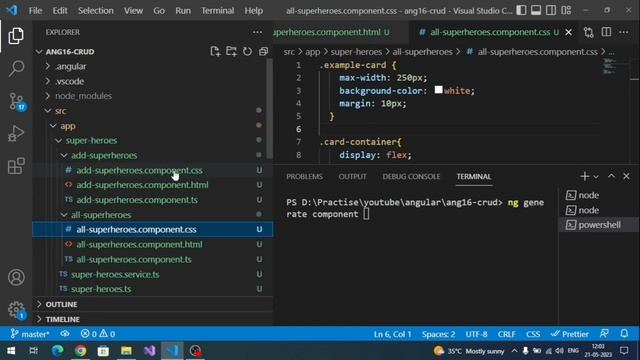This screenshot has height=360, width=640.
Task: Switch to the DEBUG CONSOLE tab
Action: pos(411,176)
